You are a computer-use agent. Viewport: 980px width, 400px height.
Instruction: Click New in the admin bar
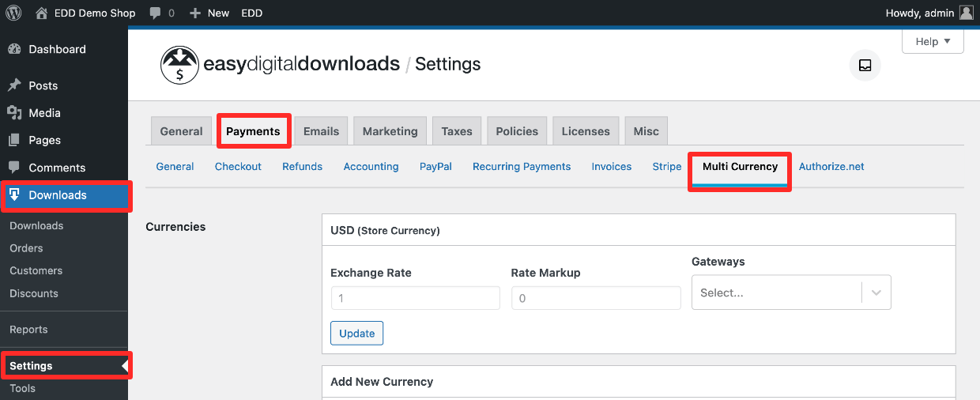click(218, 13)
